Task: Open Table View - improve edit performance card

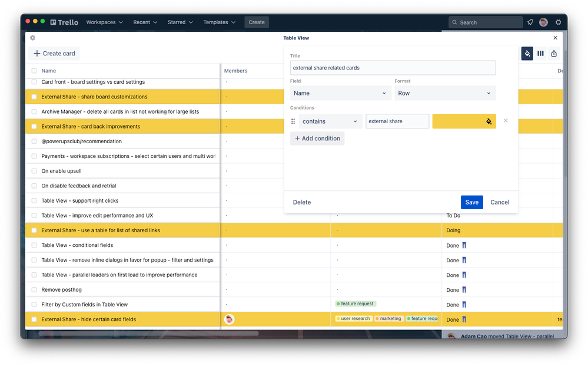Action: click(x=97, y=216)
